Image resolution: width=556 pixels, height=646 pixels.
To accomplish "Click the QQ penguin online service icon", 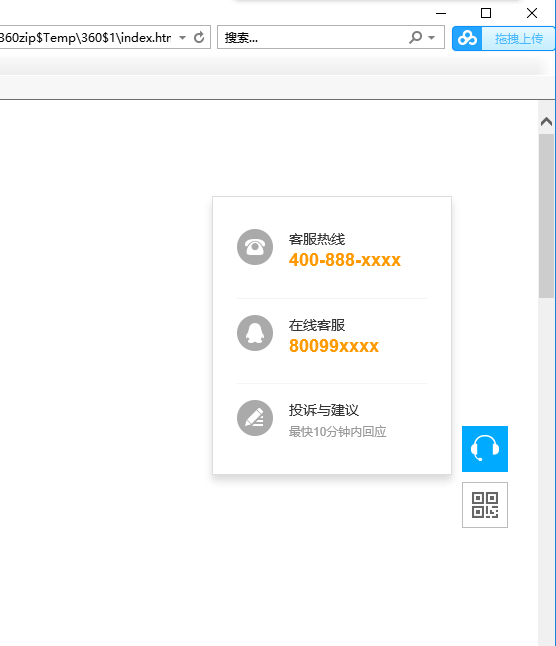I will tap(255, 333).
